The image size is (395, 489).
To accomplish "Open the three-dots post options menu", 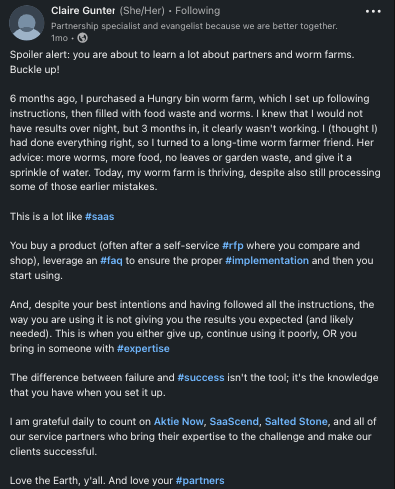I will pyautogui.click(x=373, y=11).
